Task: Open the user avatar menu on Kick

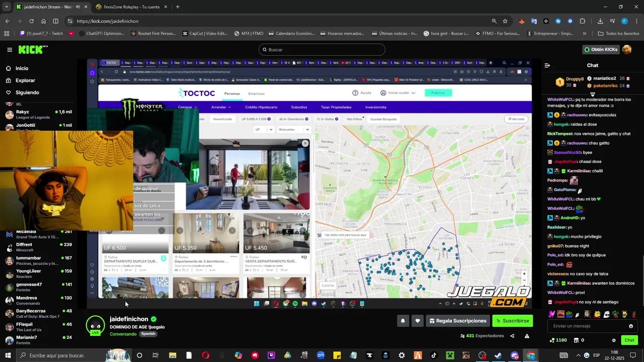Action: [627, 49]
